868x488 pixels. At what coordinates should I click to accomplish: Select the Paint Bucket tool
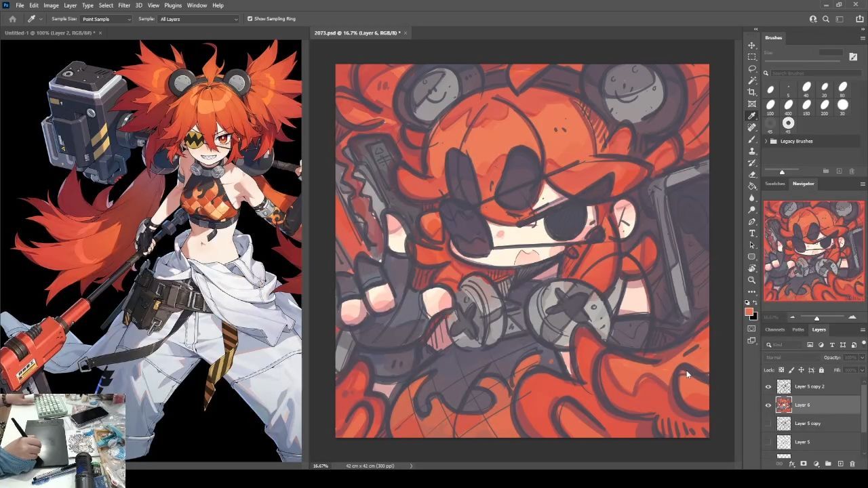[751, 186]
